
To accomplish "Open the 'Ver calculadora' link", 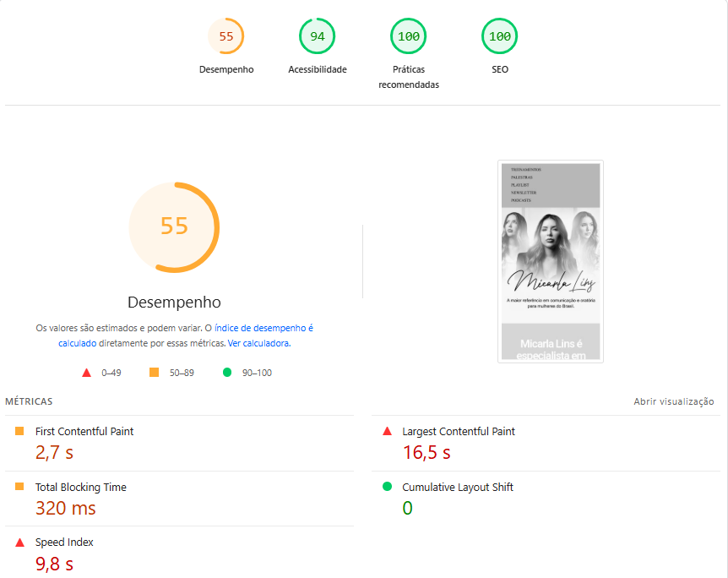I will [x=258, y=344].
